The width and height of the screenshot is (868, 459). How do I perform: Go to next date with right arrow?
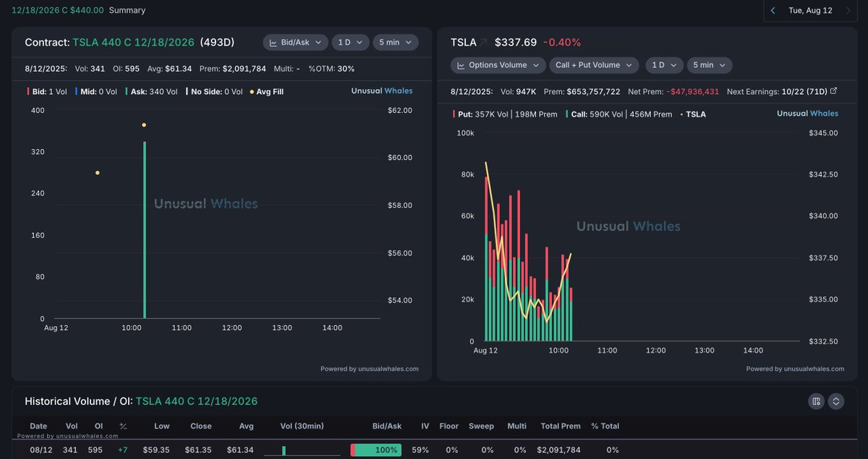(848, 11)
